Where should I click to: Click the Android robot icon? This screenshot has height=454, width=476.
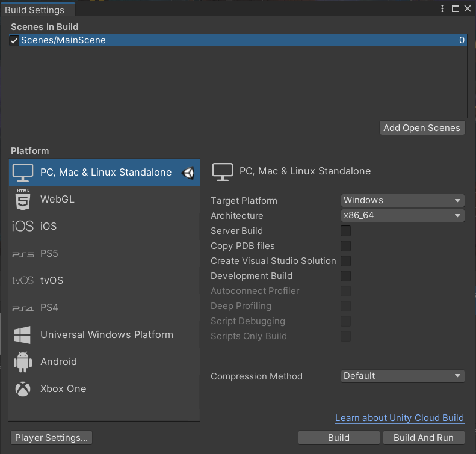[x=23, y=362]
